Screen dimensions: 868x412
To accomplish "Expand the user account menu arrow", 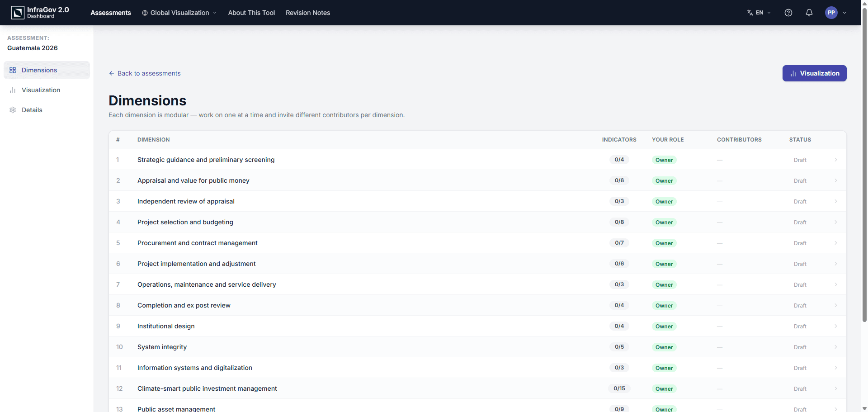I will tap(844, 13).
